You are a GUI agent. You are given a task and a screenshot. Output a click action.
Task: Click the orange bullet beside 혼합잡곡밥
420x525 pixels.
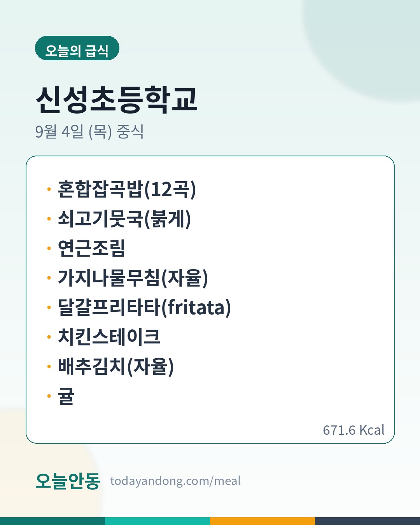pos(49,189)
